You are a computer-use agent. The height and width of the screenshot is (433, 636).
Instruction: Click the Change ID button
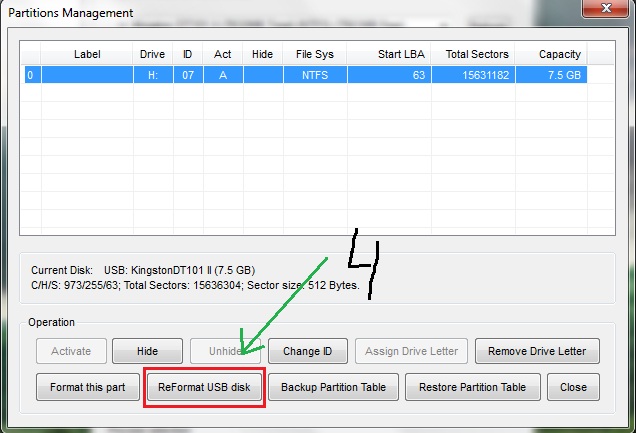[308, 351]
